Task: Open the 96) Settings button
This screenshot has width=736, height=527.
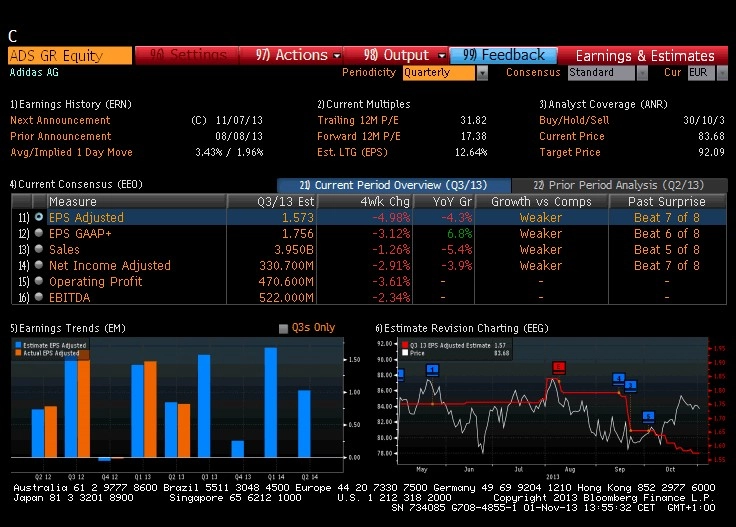Action: click(187, 55)
